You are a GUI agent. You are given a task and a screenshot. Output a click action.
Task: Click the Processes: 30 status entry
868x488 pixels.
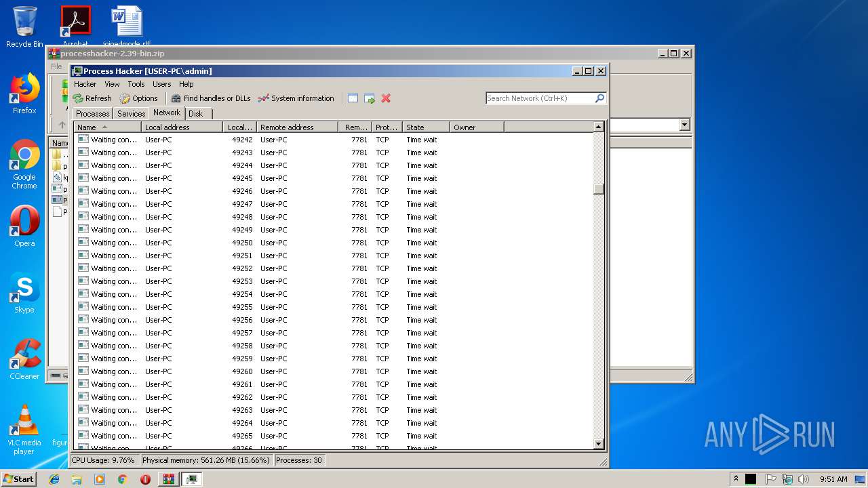(299, 460)
